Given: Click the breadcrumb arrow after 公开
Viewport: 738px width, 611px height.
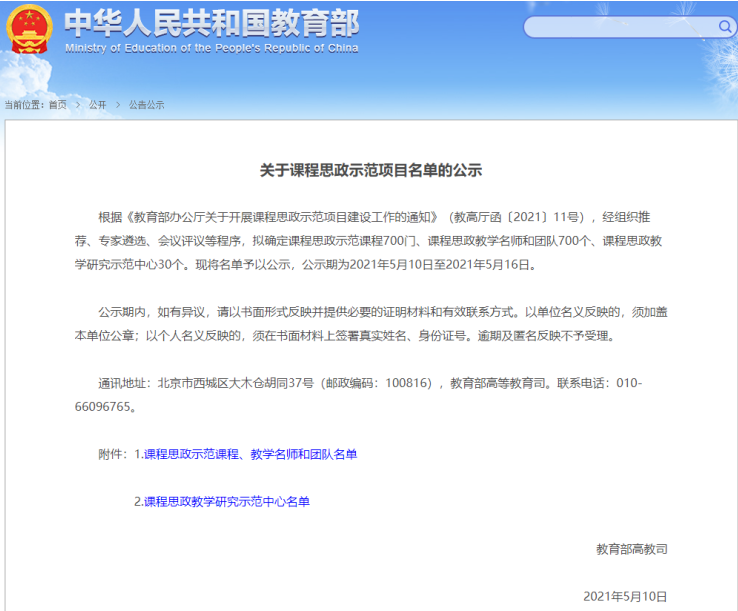Looking at the screenshot, I should 118,105.
